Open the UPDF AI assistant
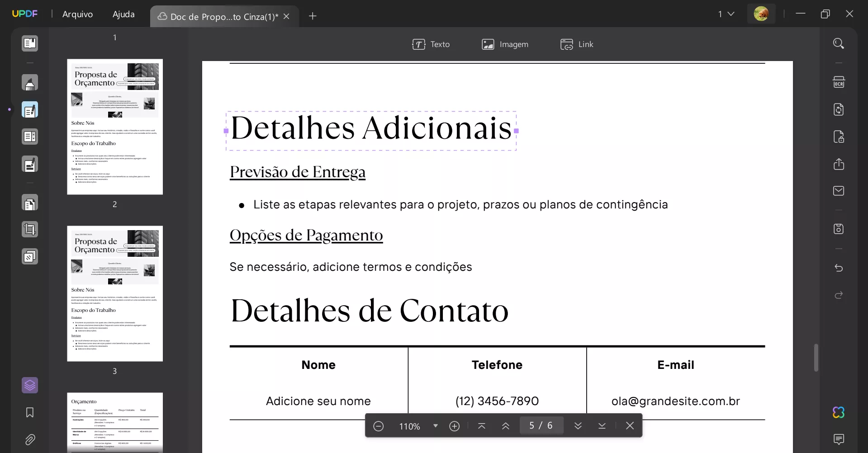The width and height of the screenshot is (868, 453). (838, 412)
